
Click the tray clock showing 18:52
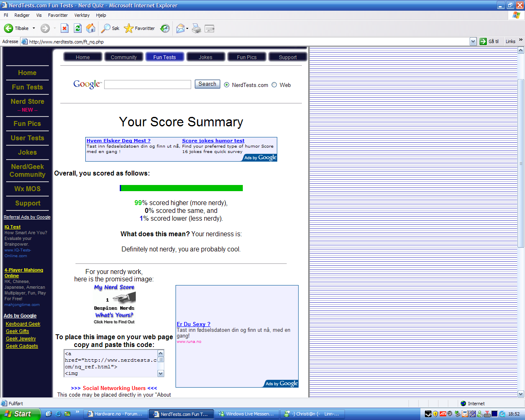pyautogui.click(x=514, y=414)
